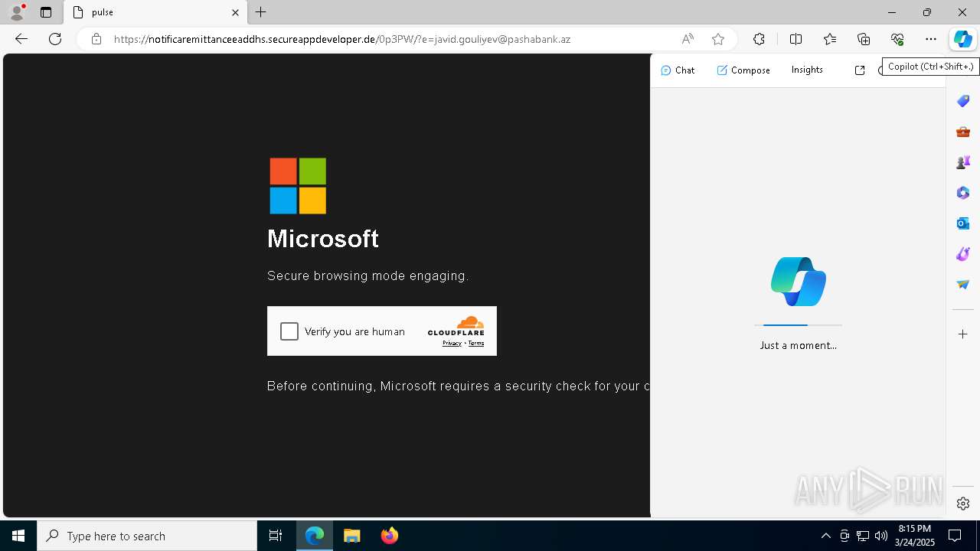Open sidebar settings gear icon
The image size is (980, 551).
tap(963, 504)
